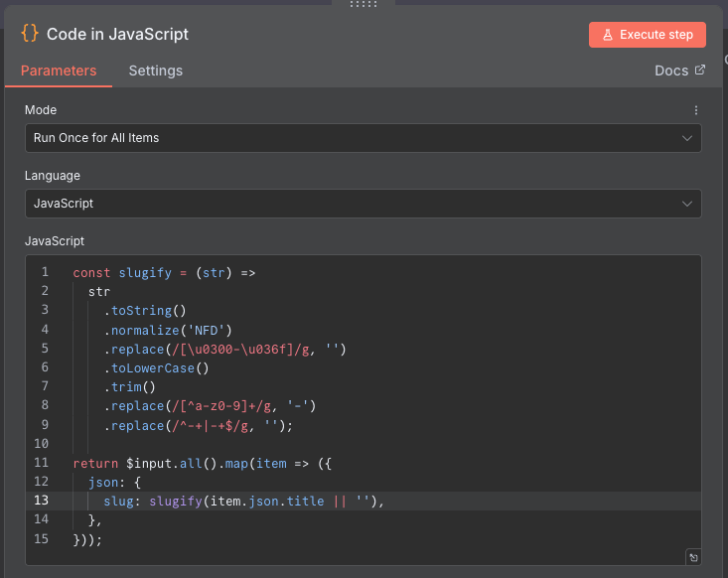Click code line 1 'const slugify = (str) =>'
Viewport: 728px width, 578px height.
(164, 272)
